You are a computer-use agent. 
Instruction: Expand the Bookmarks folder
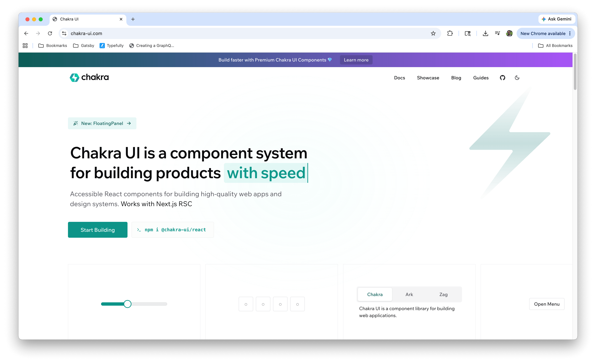point(53,45)
